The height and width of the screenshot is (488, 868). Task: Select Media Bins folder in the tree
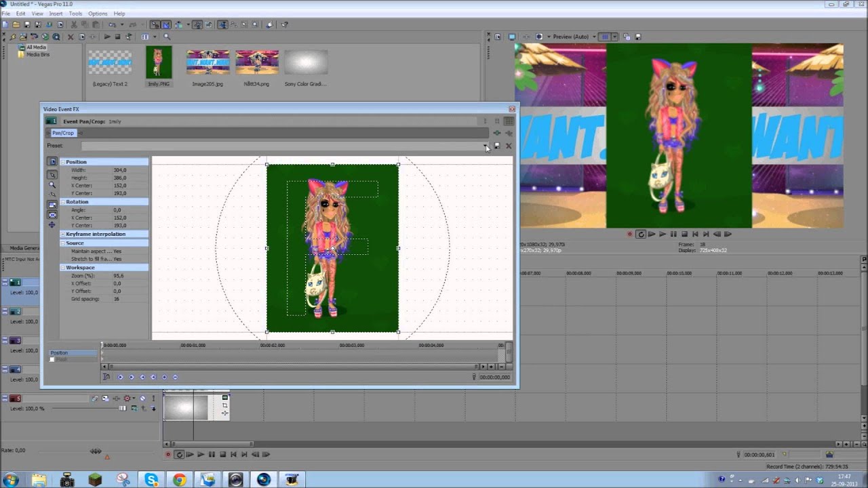coord(38,54)
